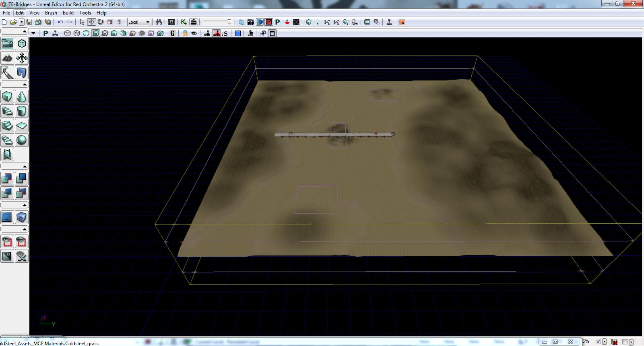644x346 pixels.
Task: Toggle the viewport lock icon
Action: tap(185, 33)
